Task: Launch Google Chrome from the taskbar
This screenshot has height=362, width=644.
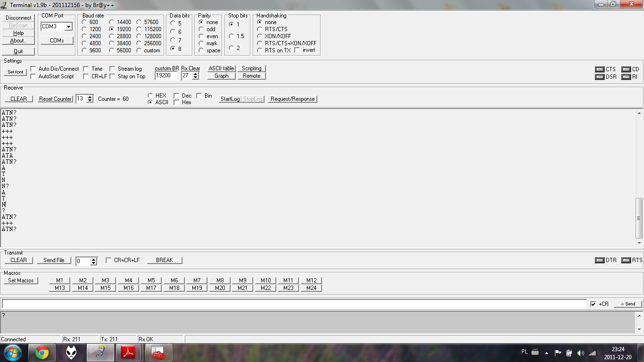Action: coord(42,353)
